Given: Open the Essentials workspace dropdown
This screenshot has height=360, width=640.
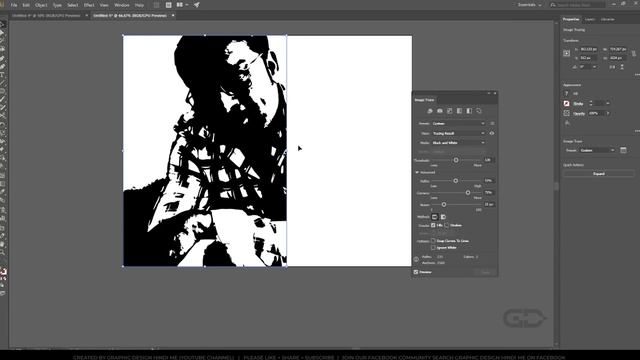Looking at the screenshot, I should click(529, 5).
